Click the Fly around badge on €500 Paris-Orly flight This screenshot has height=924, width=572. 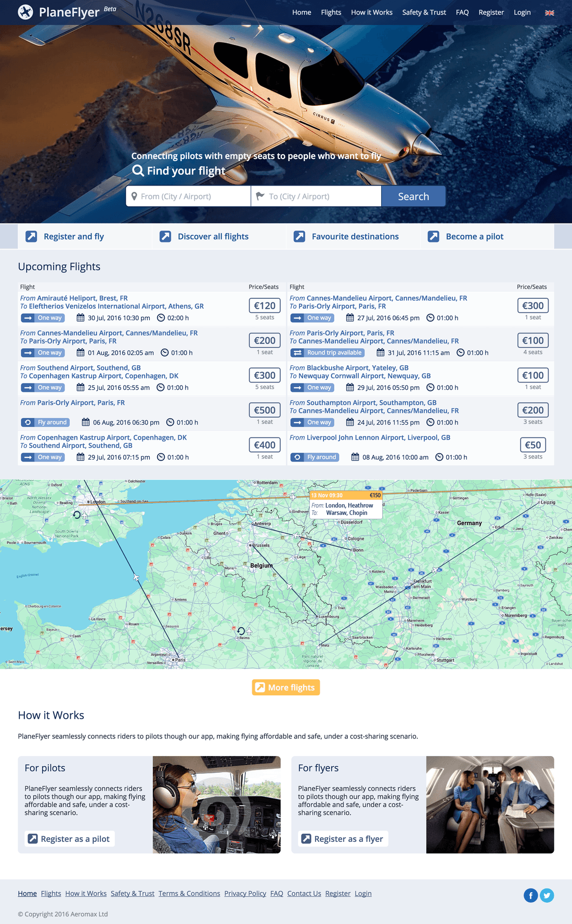pos(45,423)
